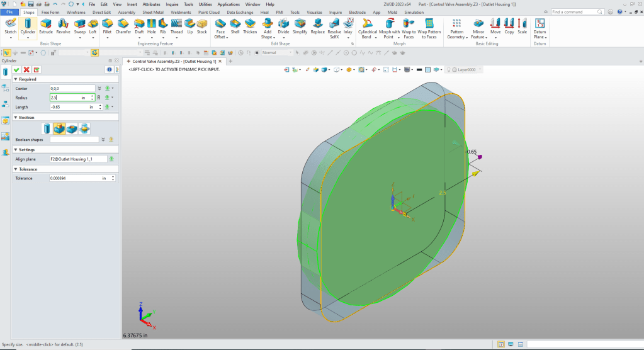Open the Inquire menu

pyautogui.click(x=172, y=4)
